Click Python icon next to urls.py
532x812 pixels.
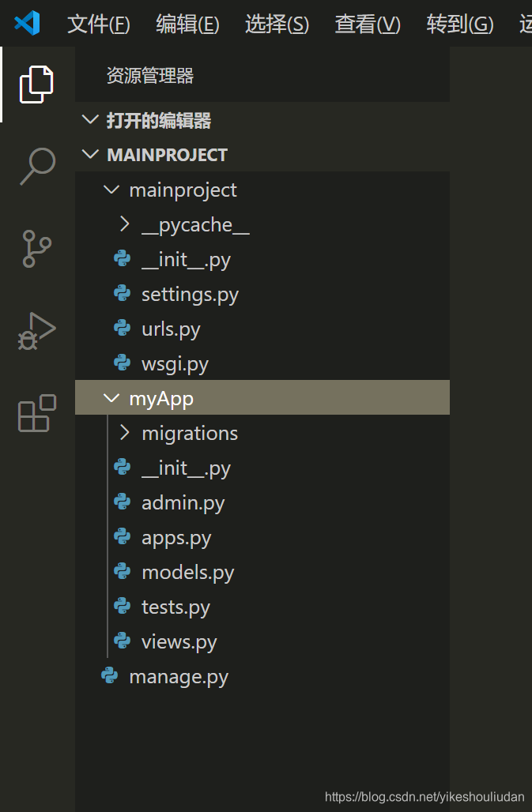click(123, 329)
